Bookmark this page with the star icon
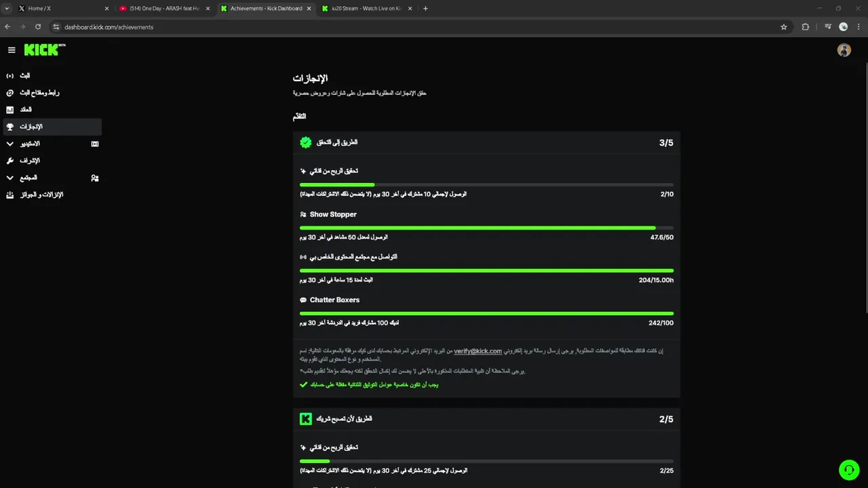 coord(784,27)
